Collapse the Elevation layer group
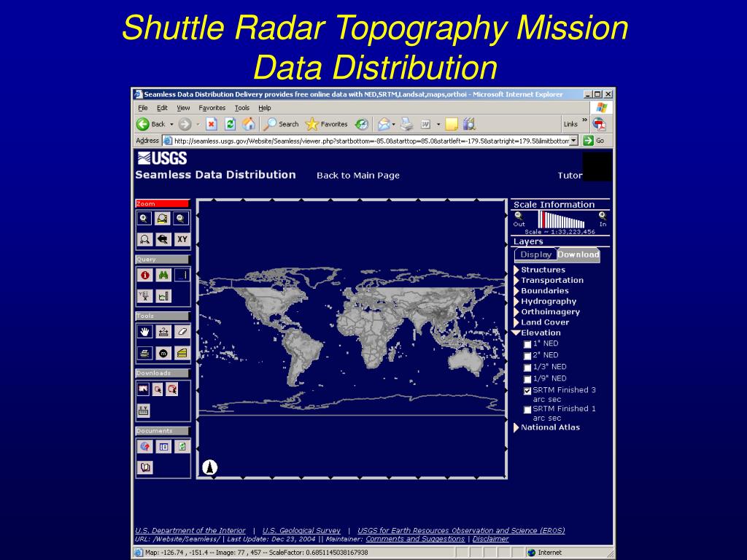747x560 pixels. [x=516, y=332]
